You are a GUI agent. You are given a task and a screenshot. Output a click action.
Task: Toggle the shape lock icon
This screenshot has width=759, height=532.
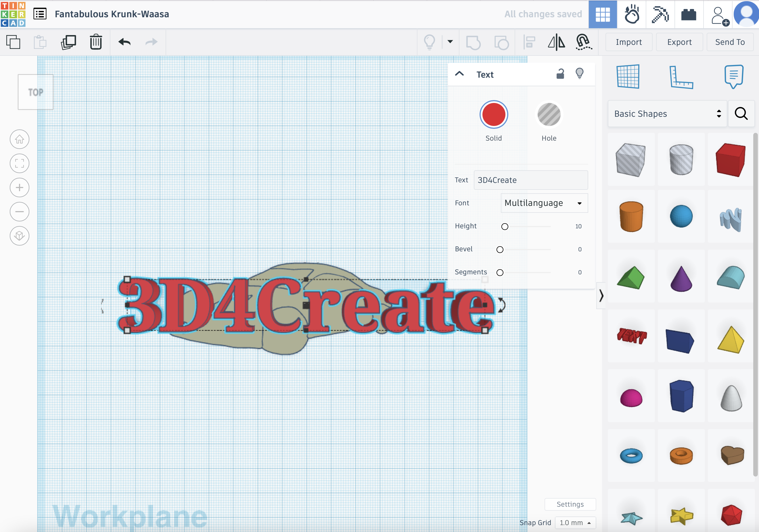pos(560,74)
